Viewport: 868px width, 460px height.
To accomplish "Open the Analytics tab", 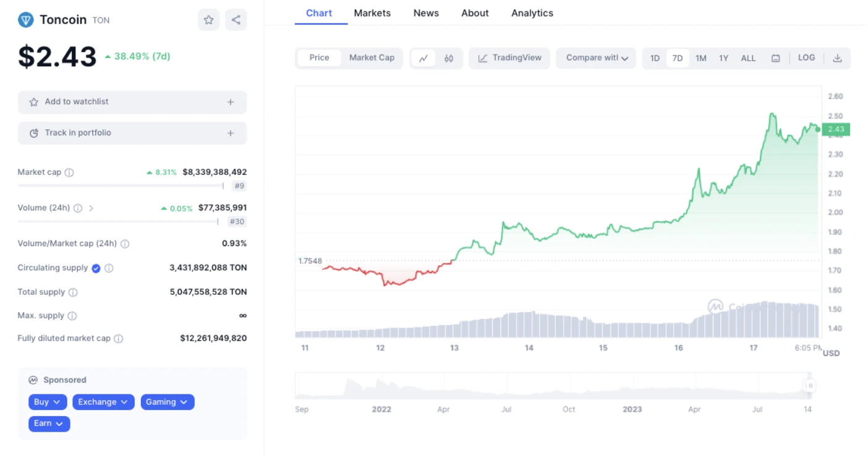I will pos(532,13).
